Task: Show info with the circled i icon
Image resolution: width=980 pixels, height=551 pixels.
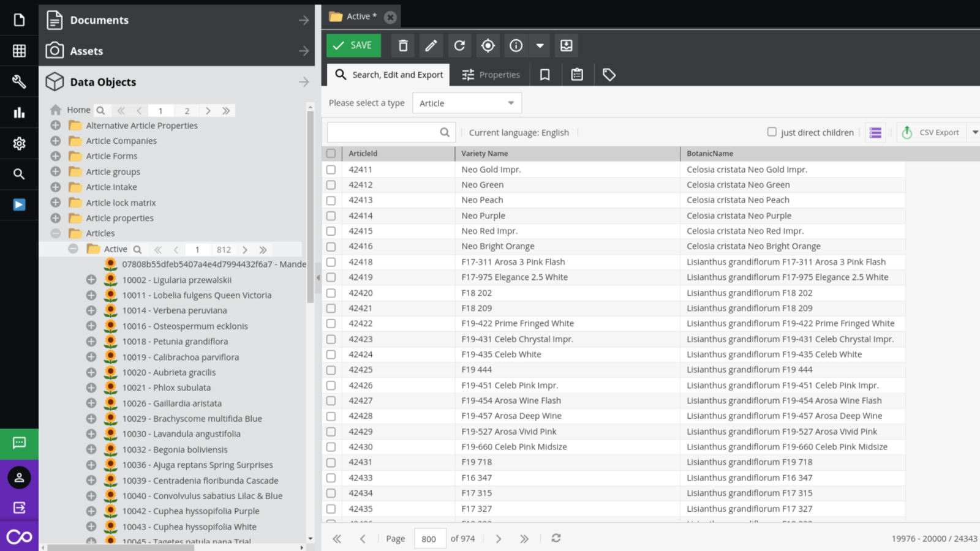Action: (516, 45)
